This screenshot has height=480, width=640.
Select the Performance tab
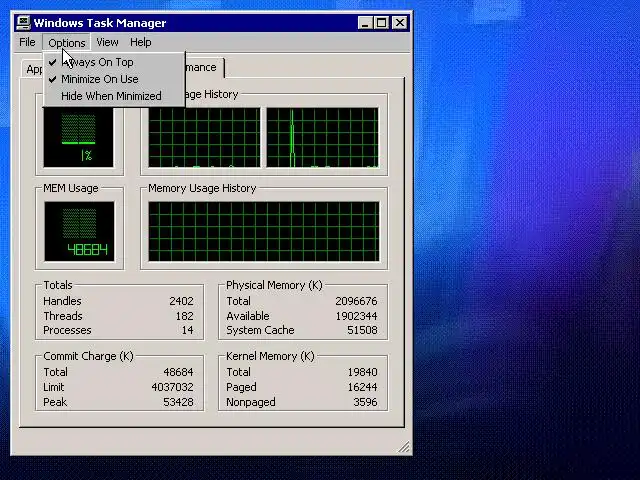coord(204,67)
